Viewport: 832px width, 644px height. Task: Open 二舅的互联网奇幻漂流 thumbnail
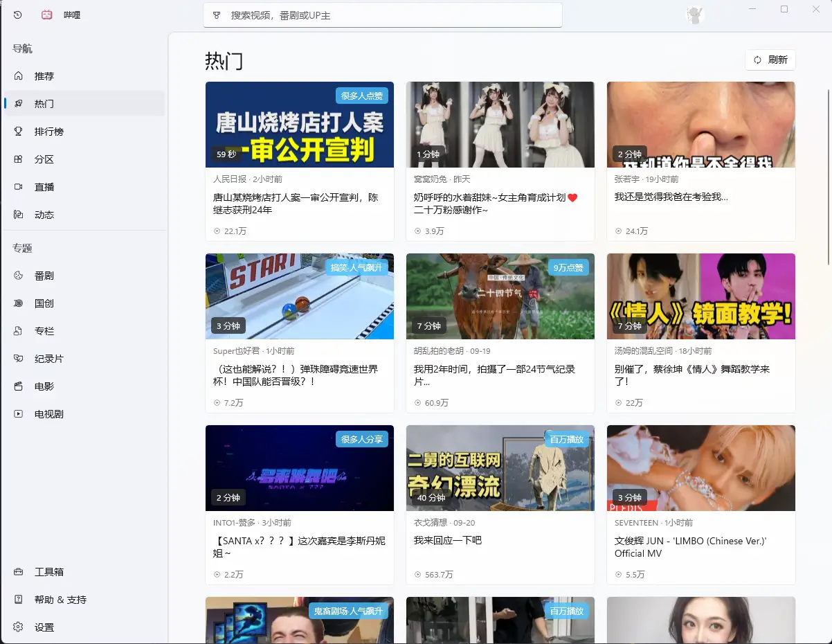(500, 468)
